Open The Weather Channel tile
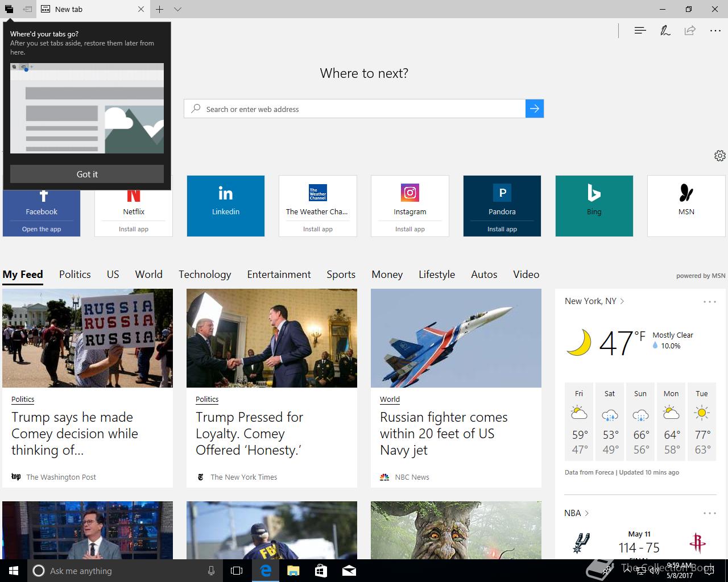The image size is (728, 582). [x=318, y=198]
